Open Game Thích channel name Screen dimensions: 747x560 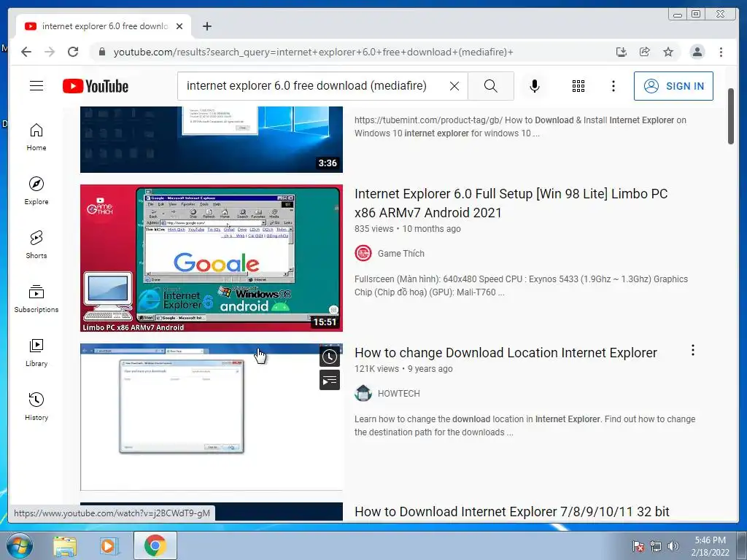click(400, 253)
